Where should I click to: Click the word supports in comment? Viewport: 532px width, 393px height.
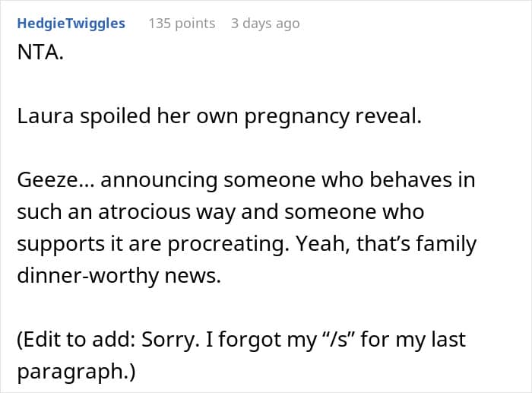(61, 245)
